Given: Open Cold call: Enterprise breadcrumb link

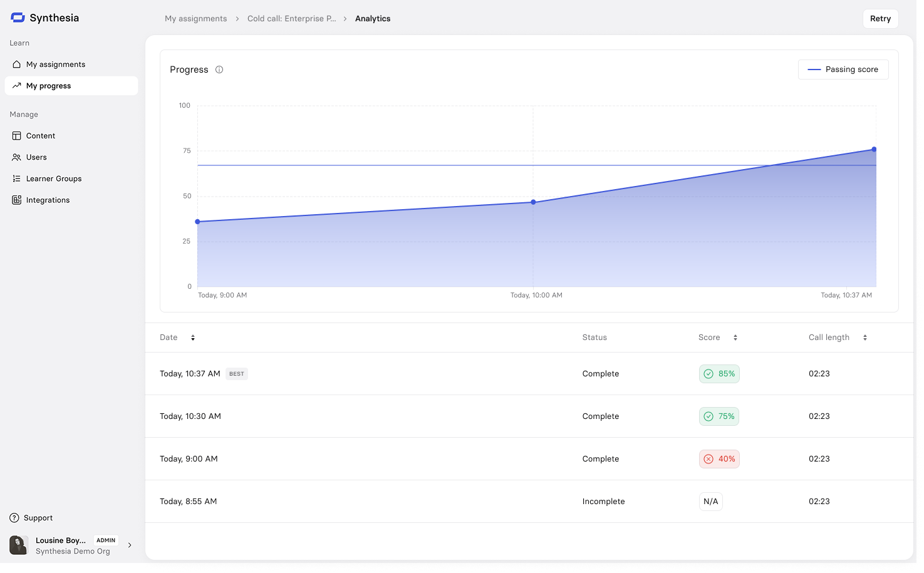Looking at the screenshot, I should (292, 19).
